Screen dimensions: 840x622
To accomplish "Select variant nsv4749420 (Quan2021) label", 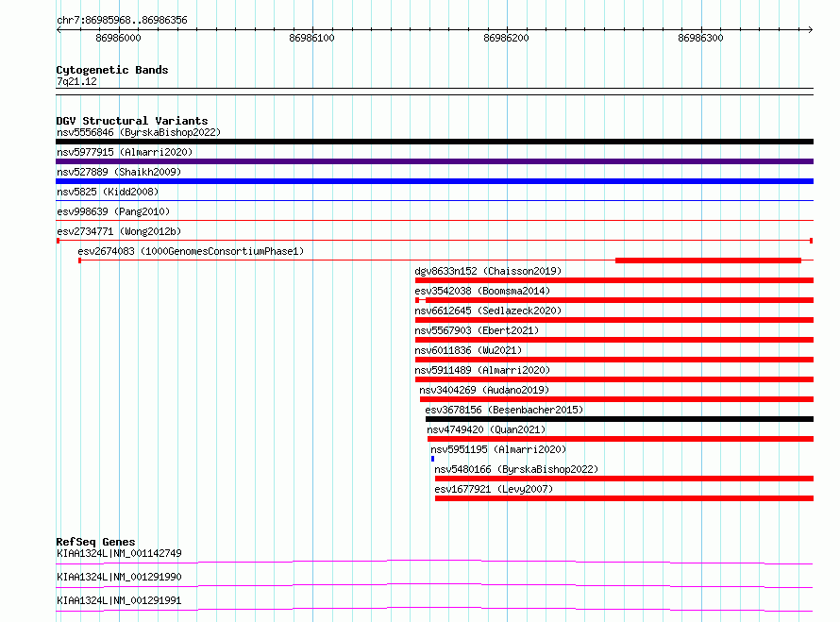I will pos(486,429).
